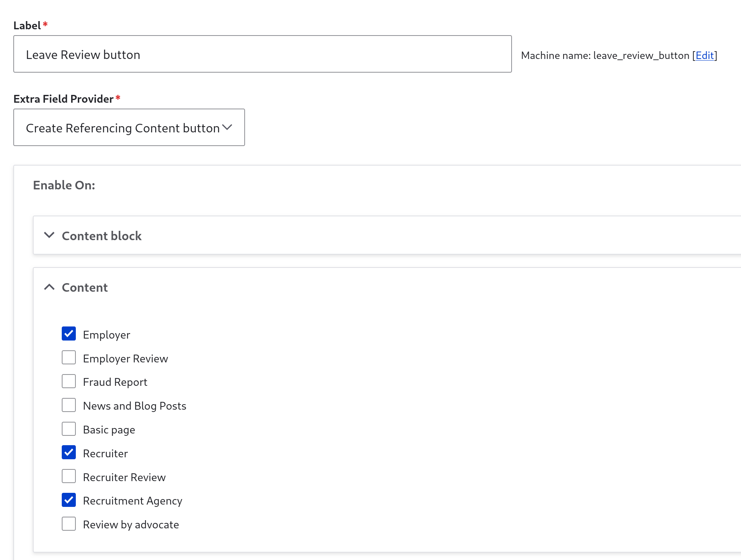
Task: Uncheck the Recruitment Agency checkbox
Action: (69, 500)
